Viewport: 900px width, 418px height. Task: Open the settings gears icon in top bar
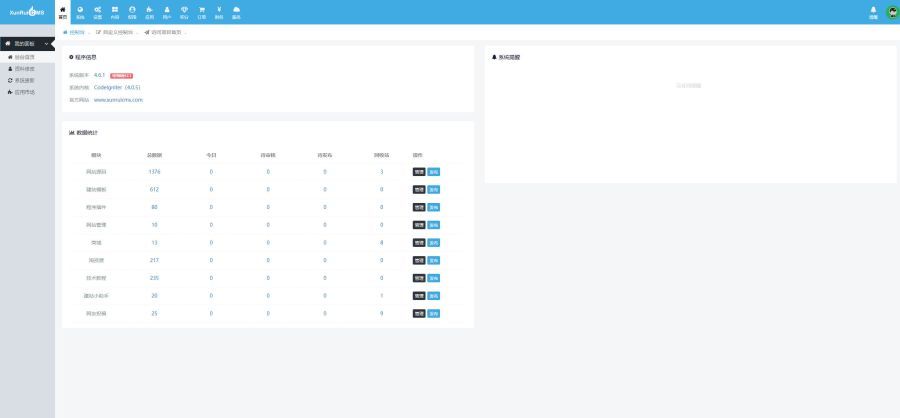97,12
